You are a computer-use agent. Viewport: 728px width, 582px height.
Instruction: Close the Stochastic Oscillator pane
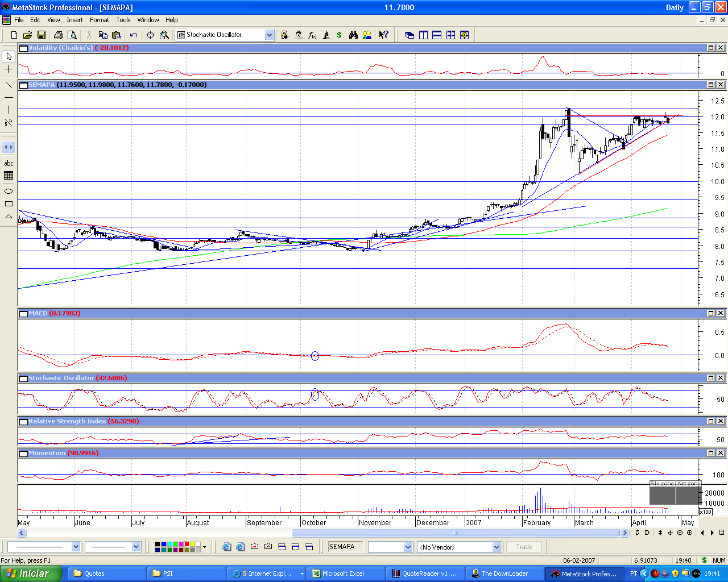click(721, 378)
